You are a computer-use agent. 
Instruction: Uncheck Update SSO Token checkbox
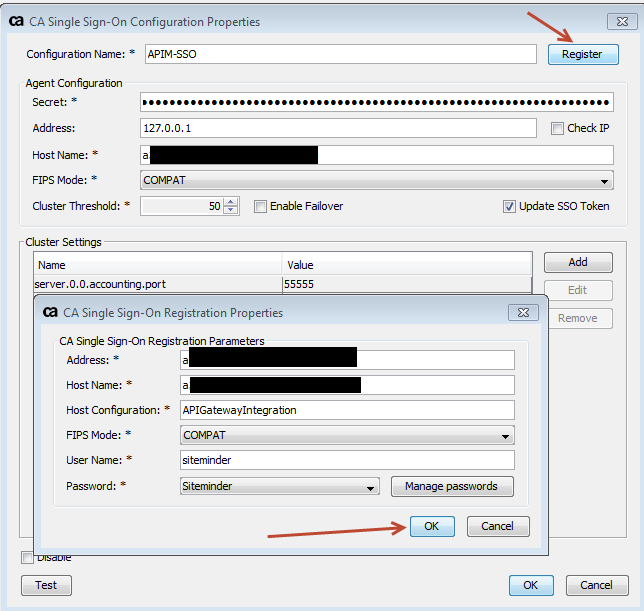[x=509, y=206]
